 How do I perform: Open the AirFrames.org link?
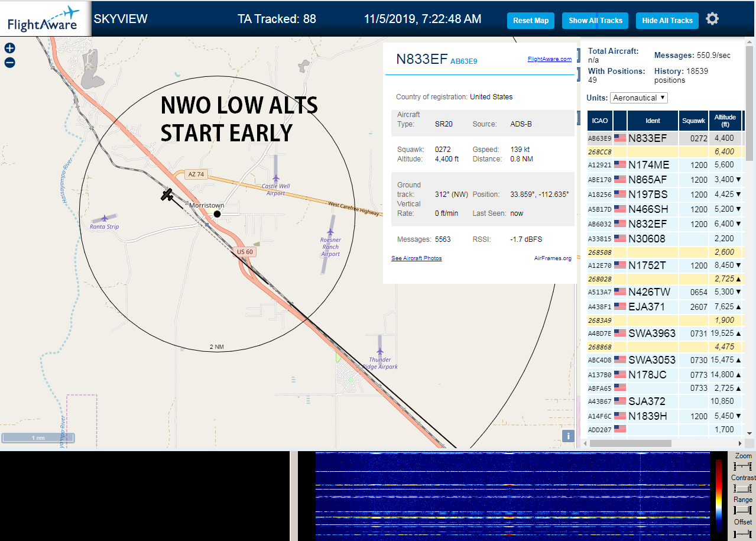(553, 258)
